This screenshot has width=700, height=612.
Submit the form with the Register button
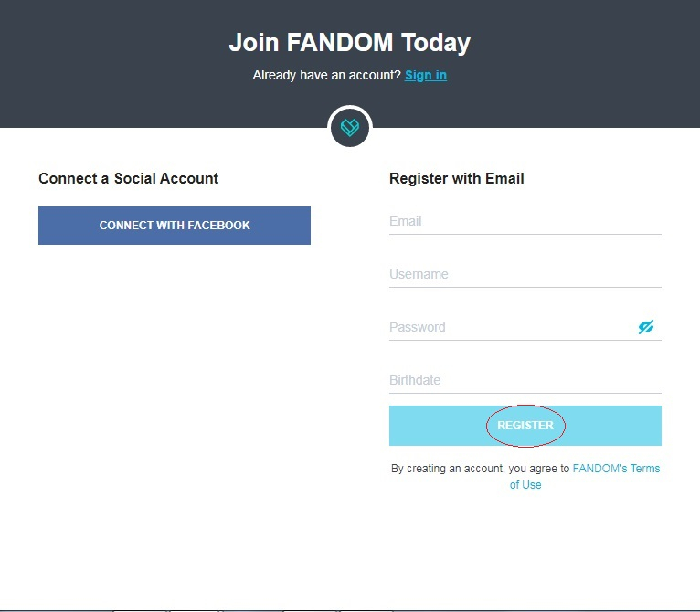[525, 426]
